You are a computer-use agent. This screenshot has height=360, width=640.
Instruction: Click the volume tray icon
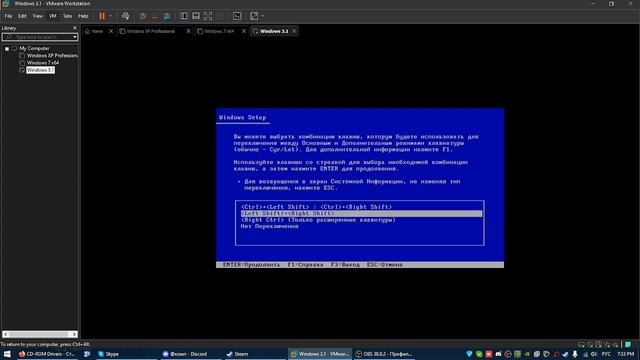(x=594, y=354)
